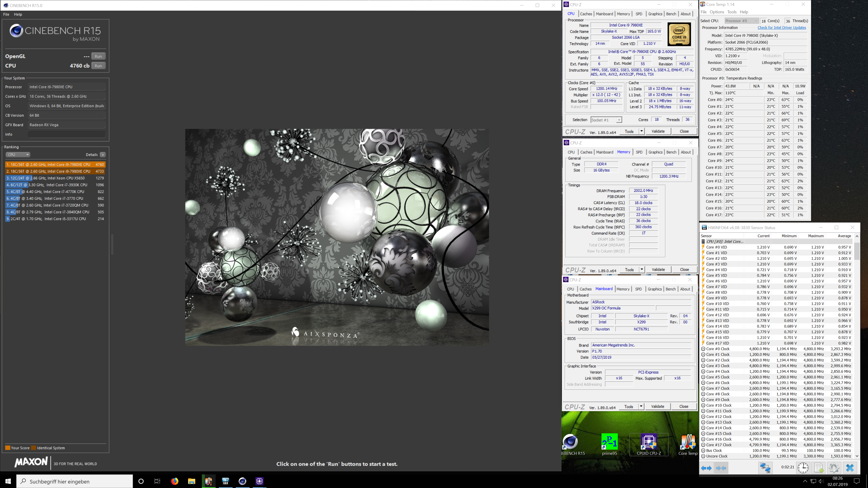The height and width of the screenshot is (488, 868).
Task: Close HWiNFO sensors with blue X button
Action: coord(850,468)
